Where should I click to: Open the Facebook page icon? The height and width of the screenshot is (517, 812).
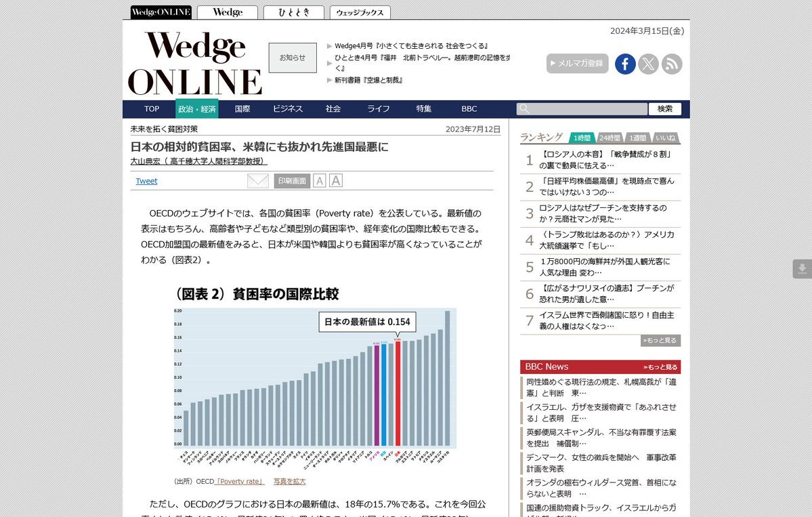click(x=625, y=64)
